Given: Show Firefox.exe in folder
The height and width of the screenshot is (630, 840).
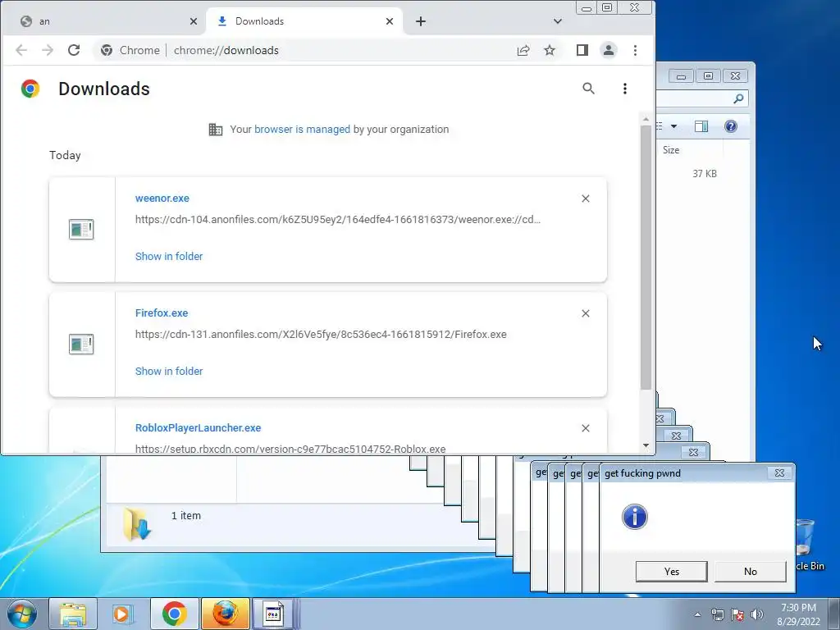Looking at the screenshot, I should point(169,371).
